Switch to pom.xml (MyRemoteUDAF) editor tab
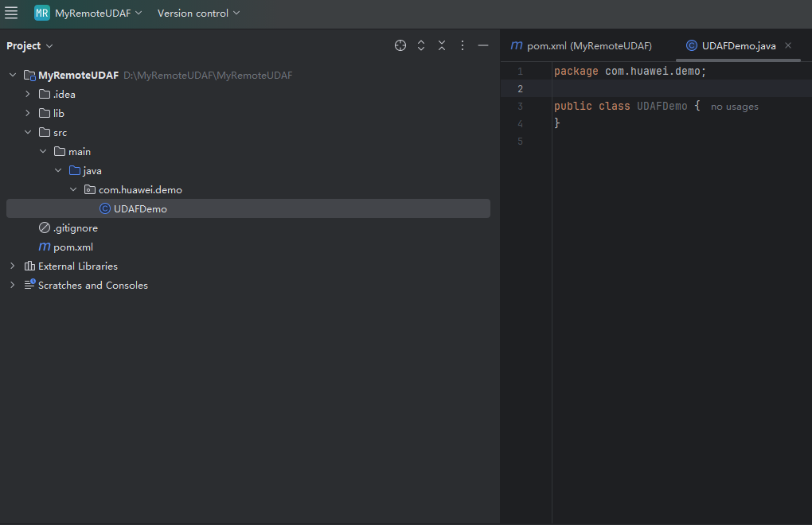 click(582, 46)
